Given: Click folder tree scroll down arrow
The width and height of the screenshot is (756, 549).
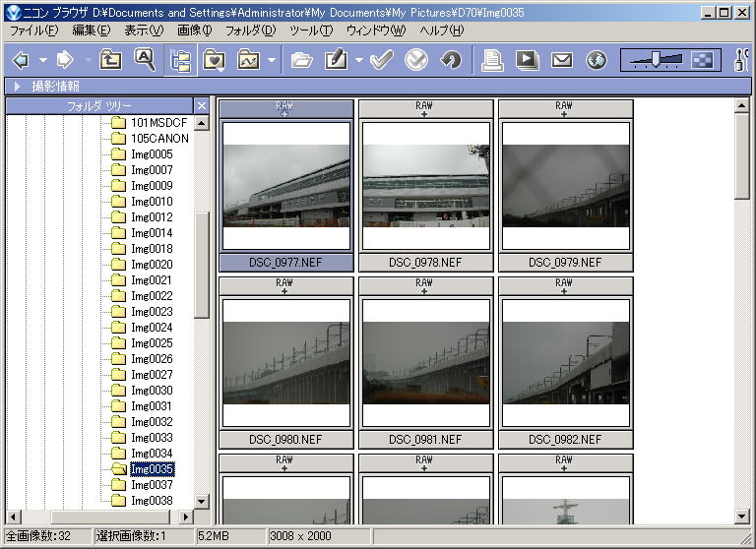Looking at the screenshot, I should [202, 501].
